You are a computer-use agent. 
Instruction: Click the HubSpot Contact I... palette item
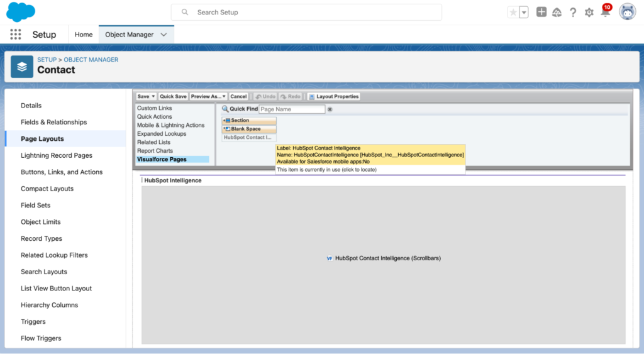(x=249, y=138)
